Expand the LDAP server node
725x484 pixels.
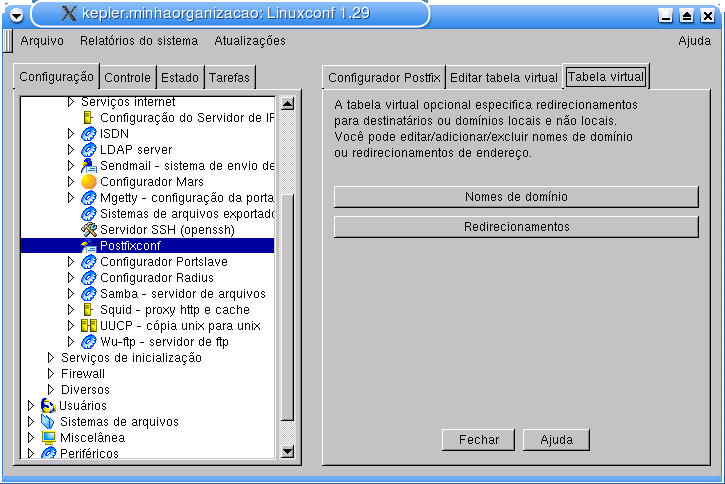pos(70,150)
